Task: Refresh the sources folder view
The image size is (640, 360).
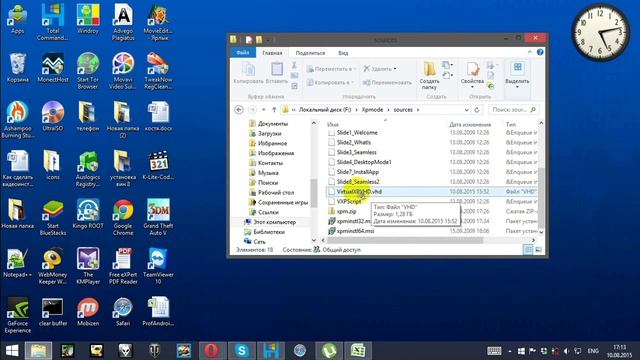Action: 477,110
